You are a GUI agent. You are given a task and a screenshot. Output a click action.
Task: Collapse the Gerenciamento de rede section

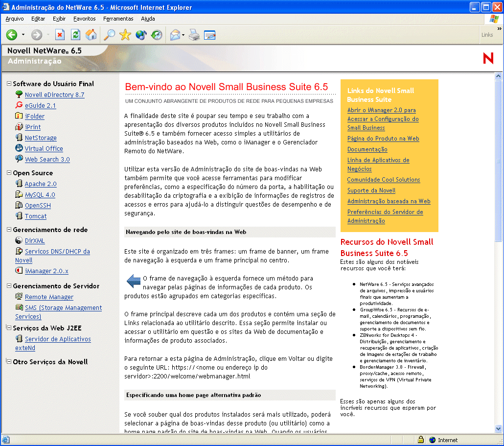(x=9, y=230)
